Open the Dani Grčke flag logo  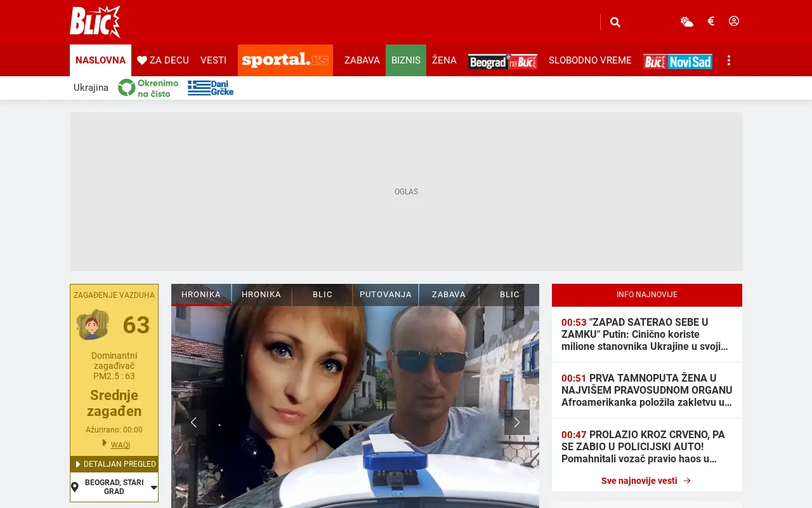[x=211, y=88]
